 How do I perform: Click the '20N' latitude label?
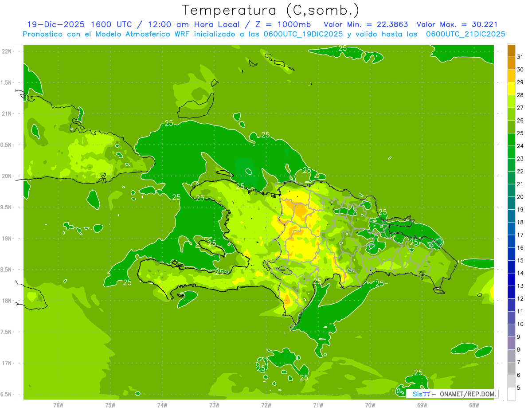[7, 176]
